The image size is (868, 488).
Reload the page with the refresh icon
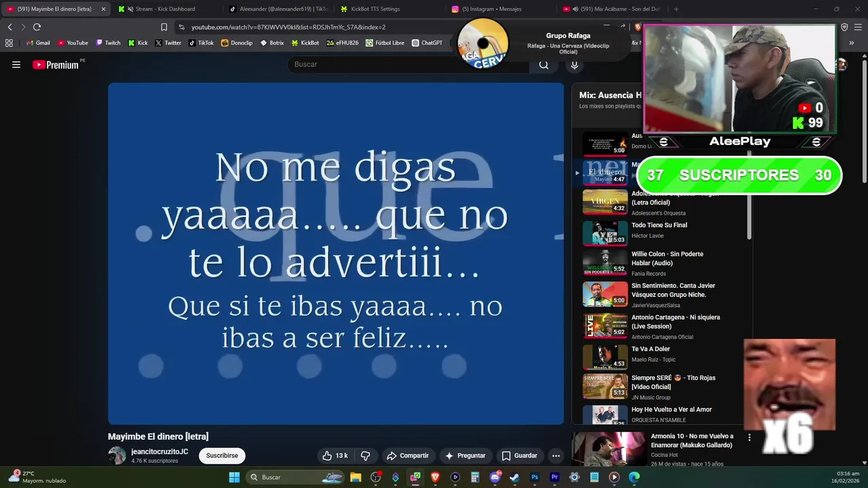point(37,27)
